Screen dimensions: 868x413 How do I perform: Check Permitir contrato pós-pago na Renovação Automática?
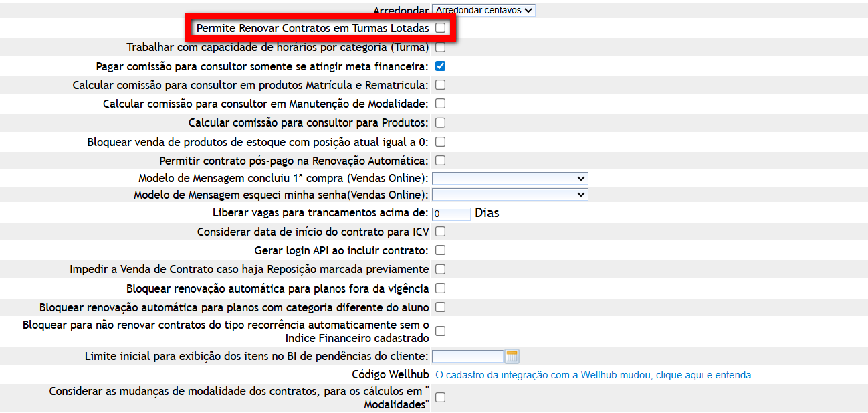(440, 161)
